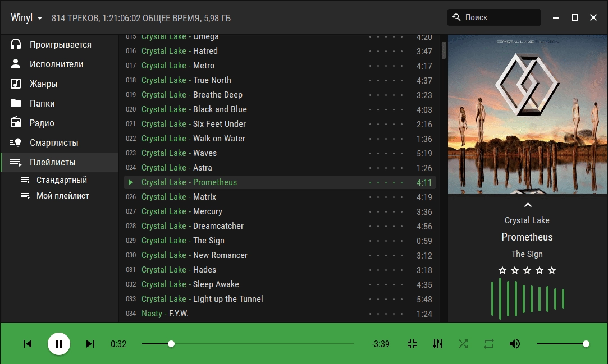Screen dimensions: 608x364
Task: Rate Prometheus one star in side panel
Action: [x=502, y=270]
